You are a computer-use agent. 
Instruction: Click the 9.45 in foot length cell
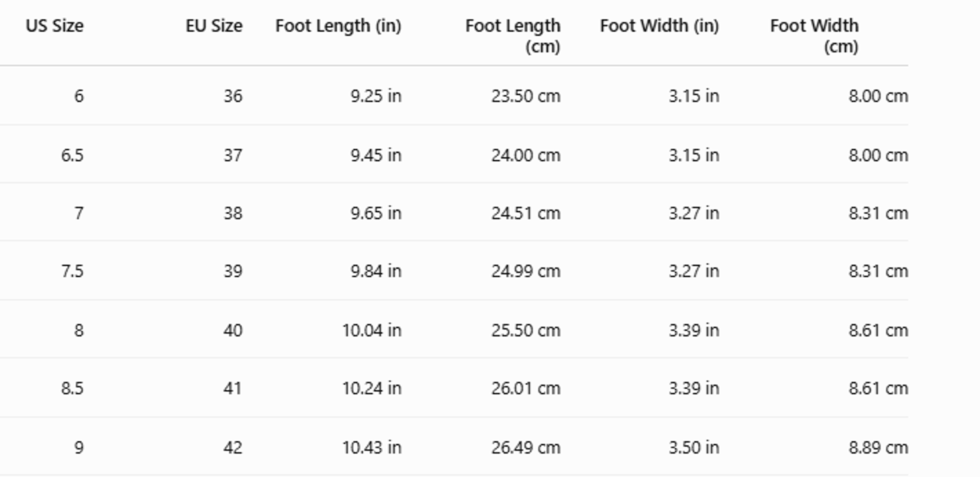pyautogui.click(x=376, y=155)
